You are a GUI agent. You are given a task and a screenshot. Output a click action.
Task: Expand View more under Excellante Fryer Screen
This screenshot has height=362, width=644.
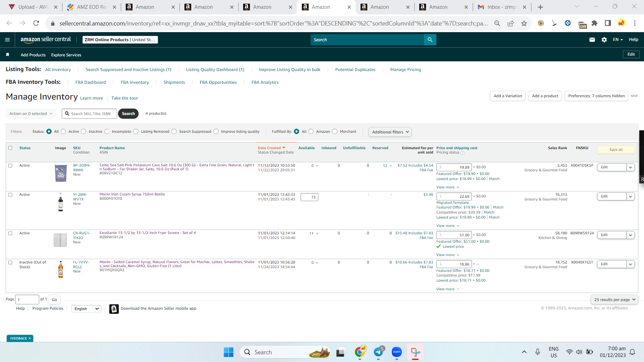point(448,255)
